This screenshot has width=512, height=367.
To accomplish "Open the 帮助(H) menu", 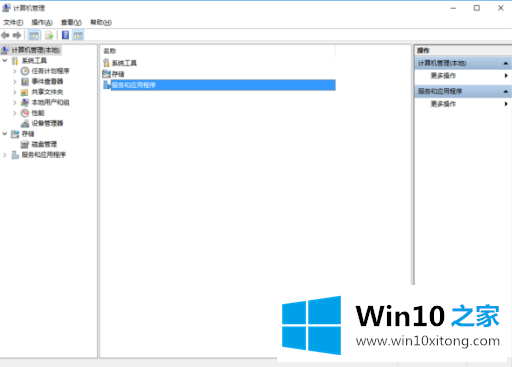I will click(101, 22).
